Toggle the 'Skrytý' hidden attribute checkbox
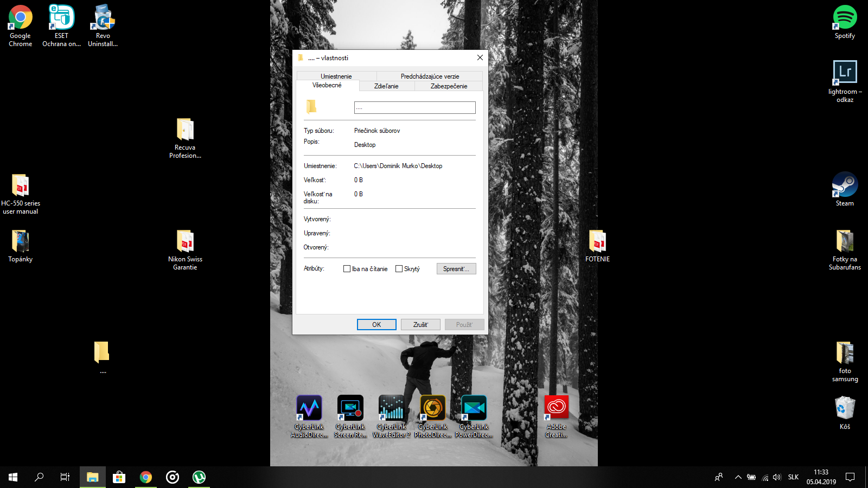The image size is (868, 488). 399,269
